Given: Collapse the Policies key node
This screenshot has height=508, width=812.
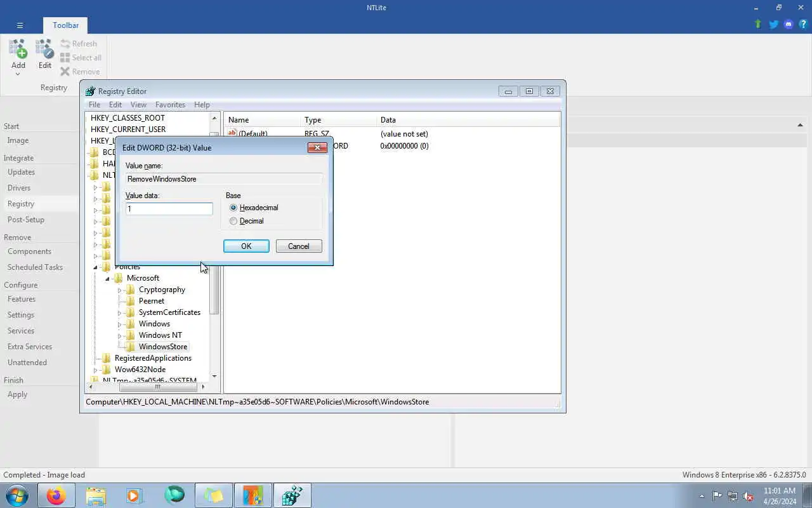Looking at the screenshot, I should click(96, 267).
